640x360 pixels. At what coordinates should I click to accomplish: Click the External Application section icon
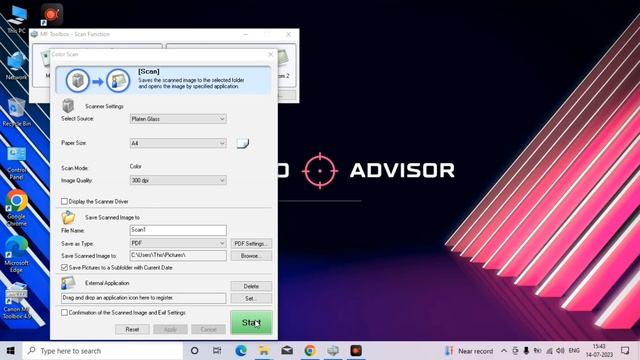[x=68, y=283]
